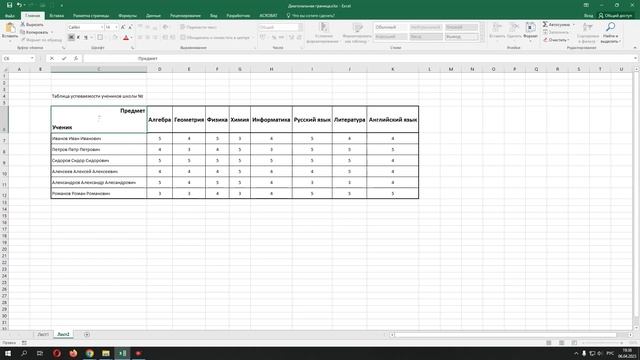This screenshot has height=360, width=640.
Task: Toggle Wrap Text (Перенести текст)
Action: pyautogui.click(x=198, y=27)
